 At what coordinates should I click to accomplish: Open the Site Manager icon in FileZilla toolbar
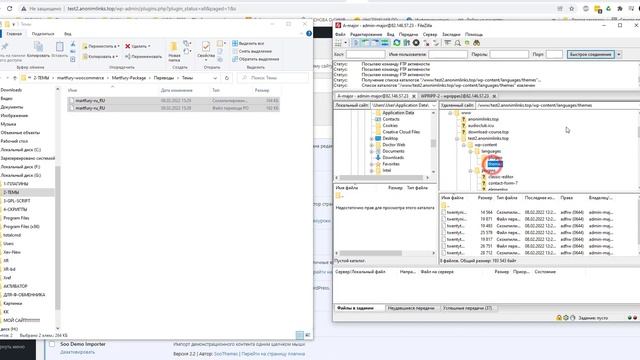(338, 43)
